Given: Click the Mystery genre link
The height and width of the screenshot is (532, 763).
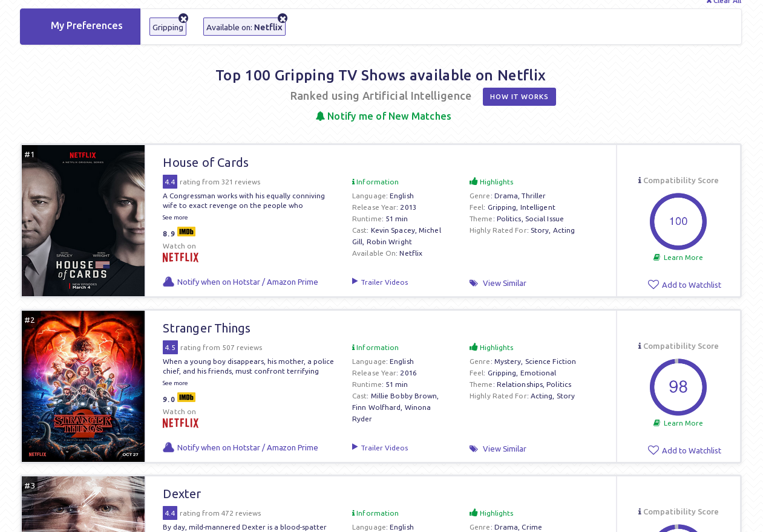Looking at the screenshot, I should click(507, 362).
